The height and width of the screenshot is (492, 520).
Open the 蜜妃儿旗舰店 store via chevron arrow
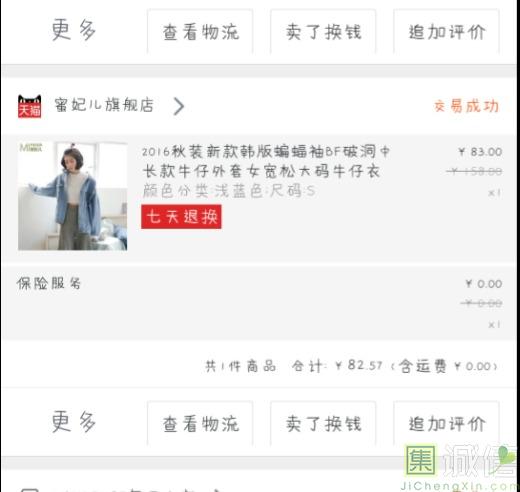179,106
